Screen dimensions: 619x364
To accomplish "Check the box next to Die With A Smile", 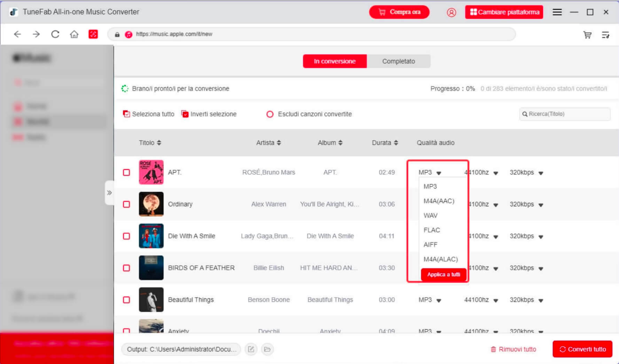I will coord(126,236).
